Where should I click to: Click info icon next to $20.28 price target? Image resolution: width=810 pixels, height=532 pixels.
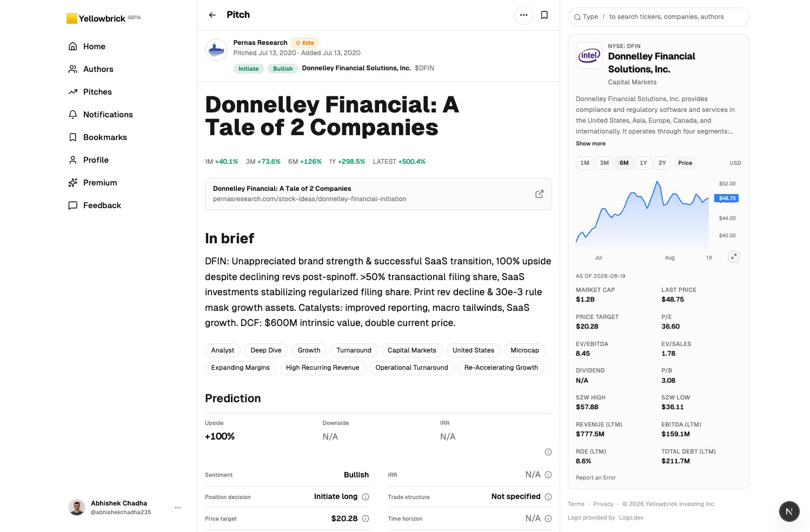pos(366,518)
